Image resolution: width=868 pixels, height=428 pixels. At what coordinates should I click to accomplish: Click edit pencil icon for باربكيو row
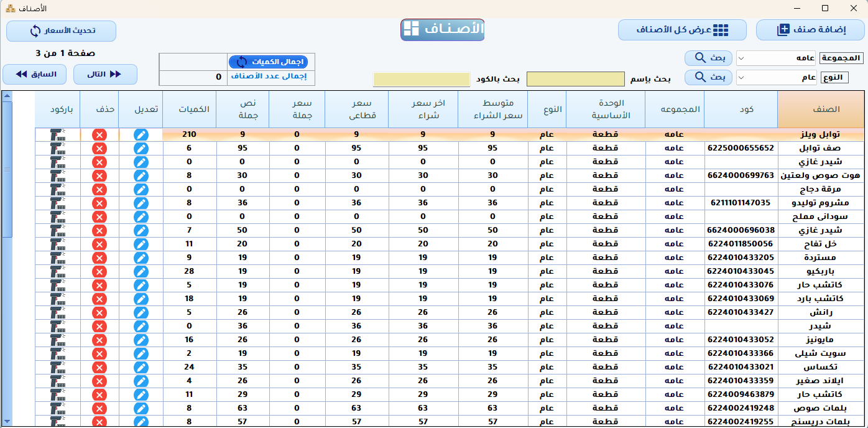pyautogui.click(x=141, y=271)
